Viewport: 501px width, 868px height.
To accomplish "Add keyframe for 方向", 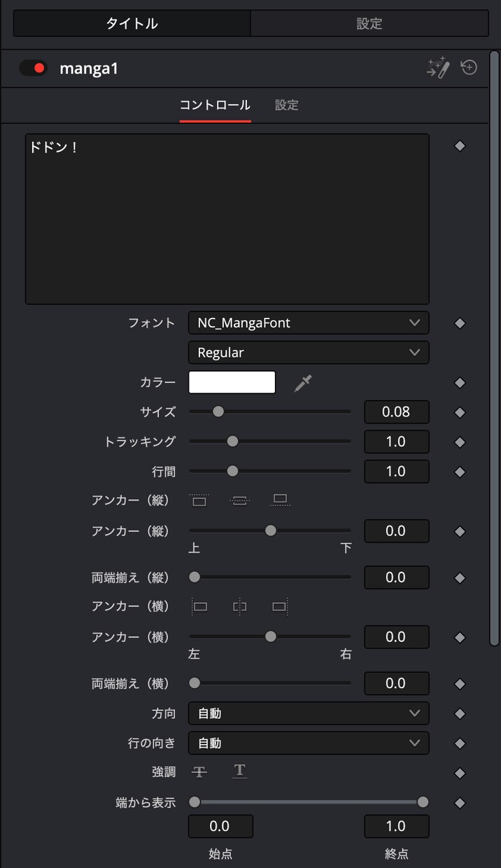I will tap(460, 714).
